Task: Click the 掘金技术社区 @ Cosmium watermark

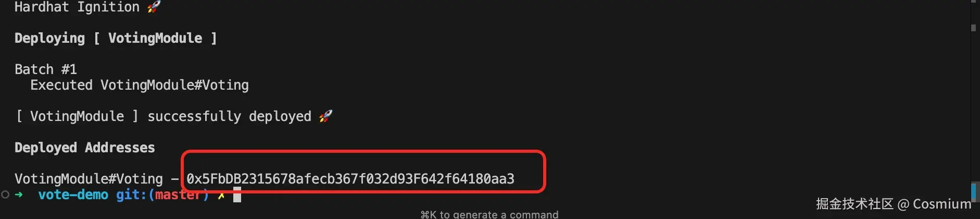Action: (894, 204)
